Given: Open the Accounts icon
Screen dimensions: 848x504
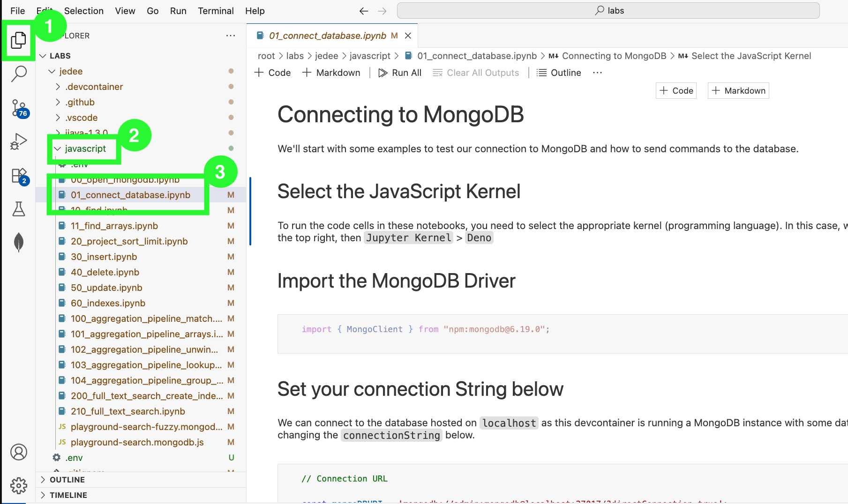Looking at the screenshot, I should point(19,452).
